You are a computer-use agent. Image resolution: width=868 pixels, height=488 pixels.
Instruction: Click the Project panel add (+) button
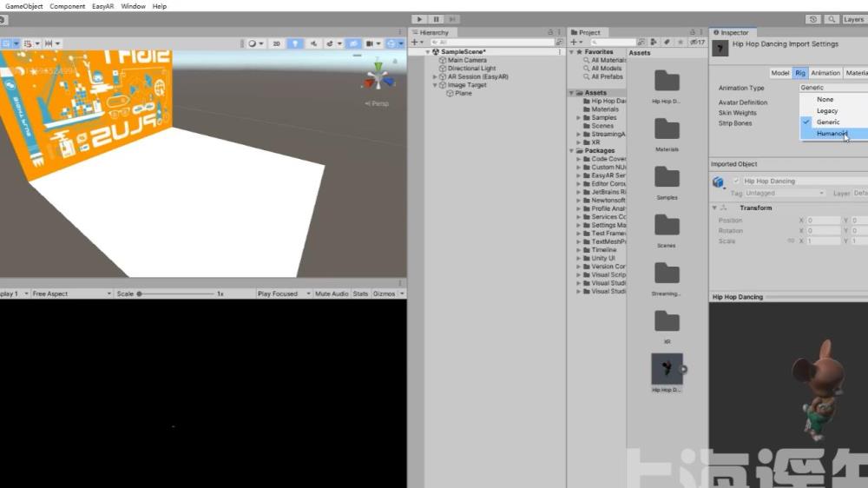(574, 42)
